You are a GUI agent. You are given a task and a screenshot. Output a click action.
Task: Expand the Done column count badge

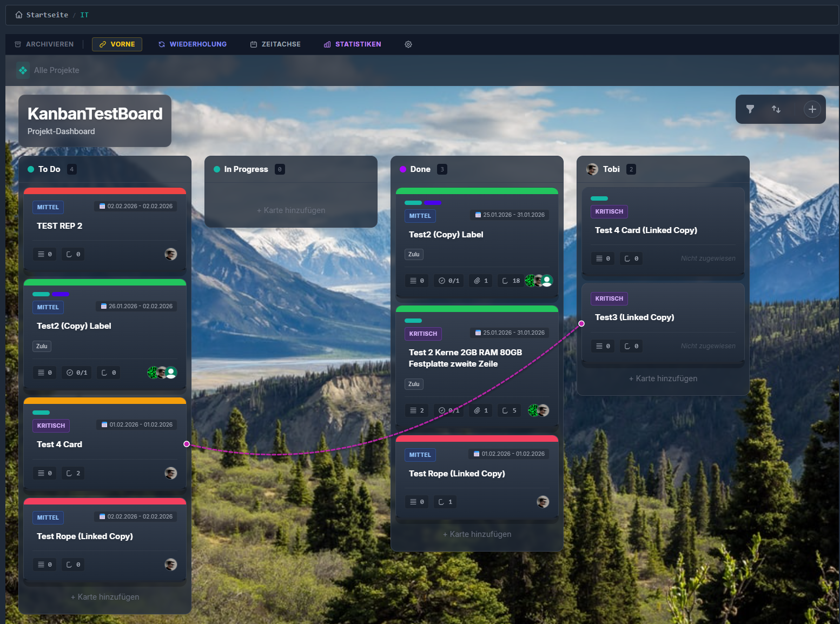tap(442, 169)
